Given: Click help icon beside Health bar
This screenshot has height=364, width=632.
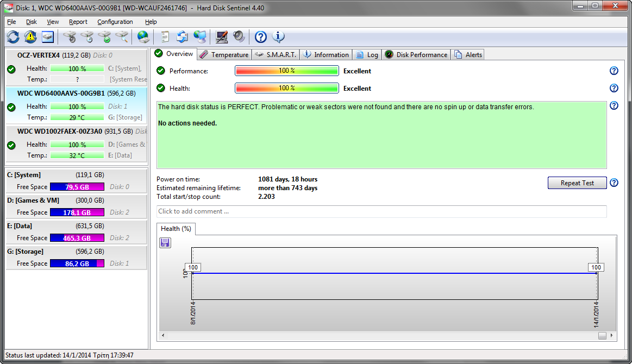Looking at the screenshot, I should point(614,88).
